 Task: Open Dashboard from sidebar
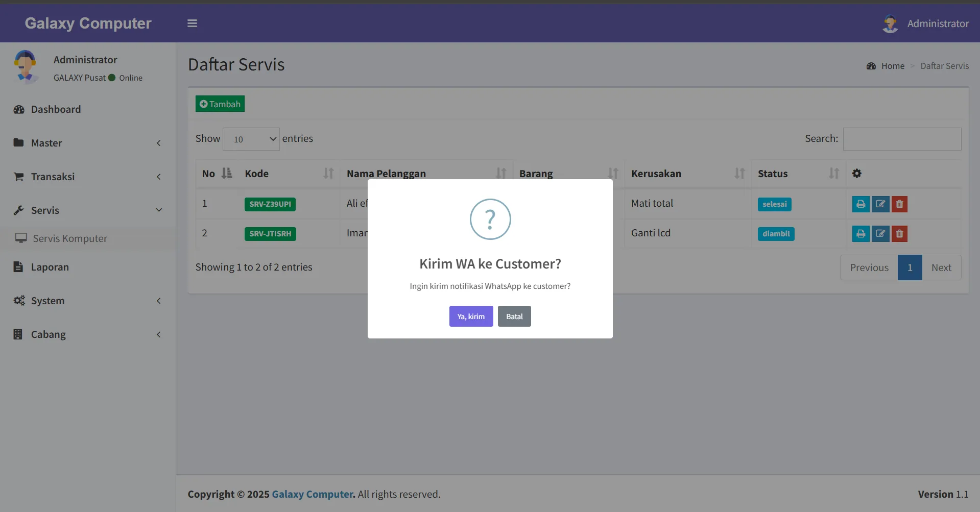88,109
